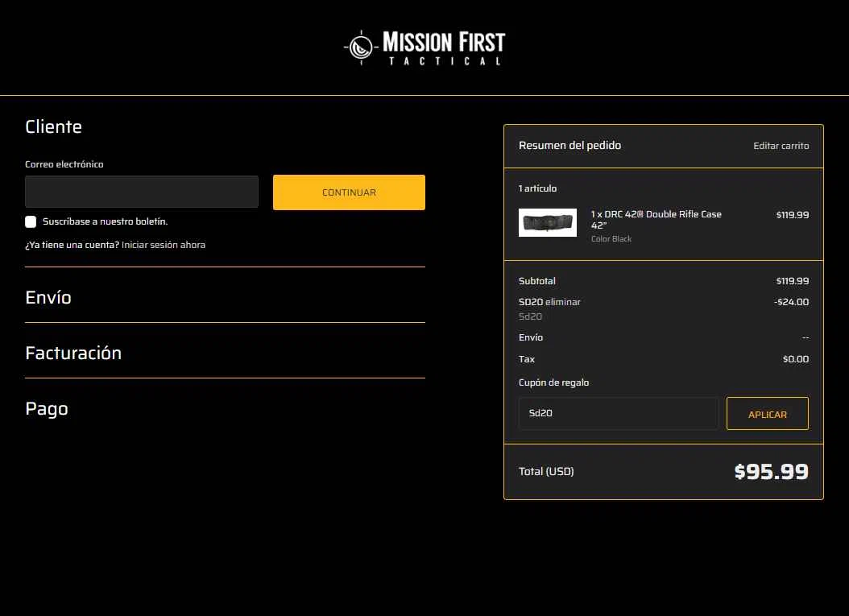Screen dimensions: 849x616
Task: Click the Cupón de regalo input field
Action: pos(619,414)
